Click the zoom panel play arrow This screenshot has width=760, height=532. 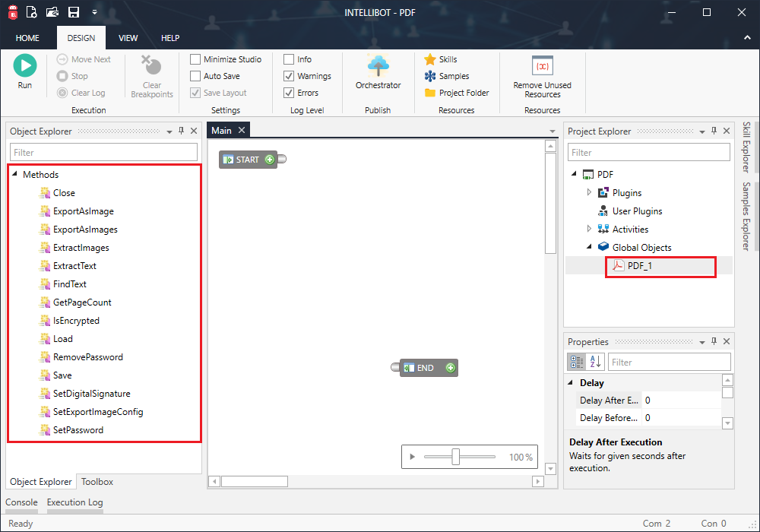click(412, 457)
